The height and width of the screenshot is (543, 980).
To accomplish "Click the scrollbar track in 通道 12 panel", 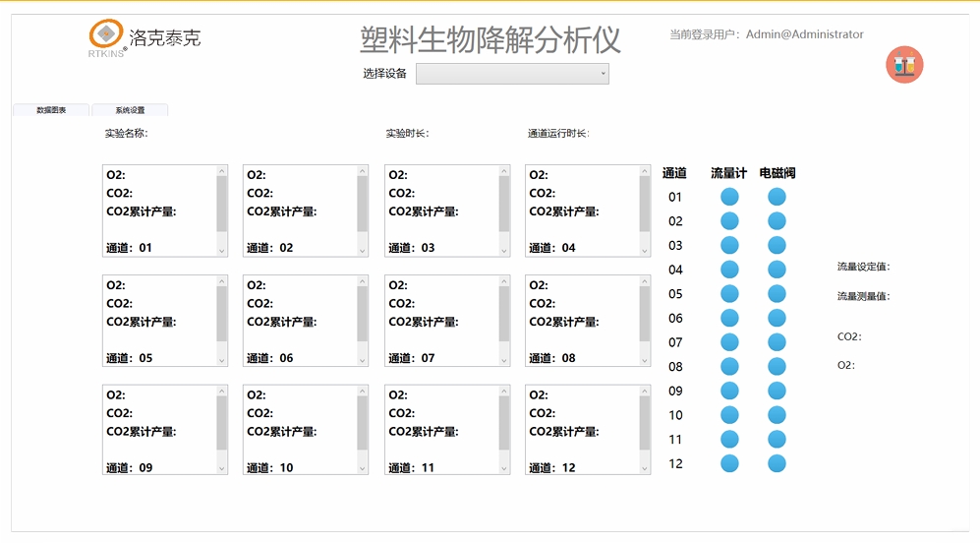I will click(644, 430).
